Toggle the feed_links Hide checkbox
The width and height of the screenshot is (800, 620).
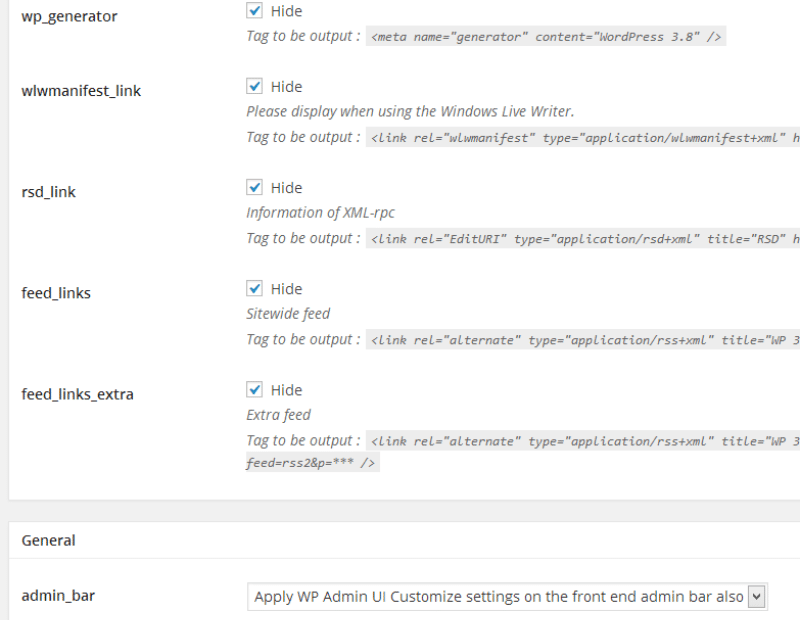click(255, 289)
